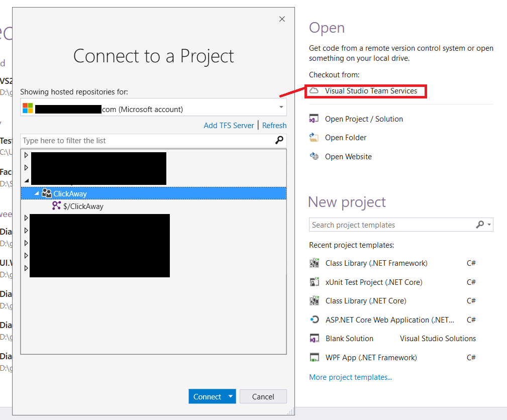Collapse the ClickAway project node
Screen dimensions: 507x420
pyautogui.click(x=37, y=193)
